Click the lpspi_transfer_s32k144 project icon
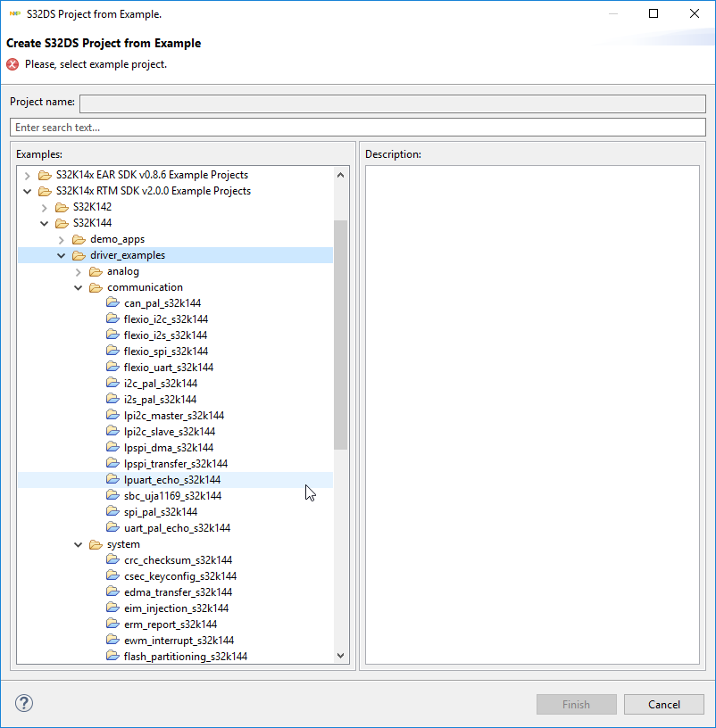Screen dimensions: 716x728 coord(112,463)
